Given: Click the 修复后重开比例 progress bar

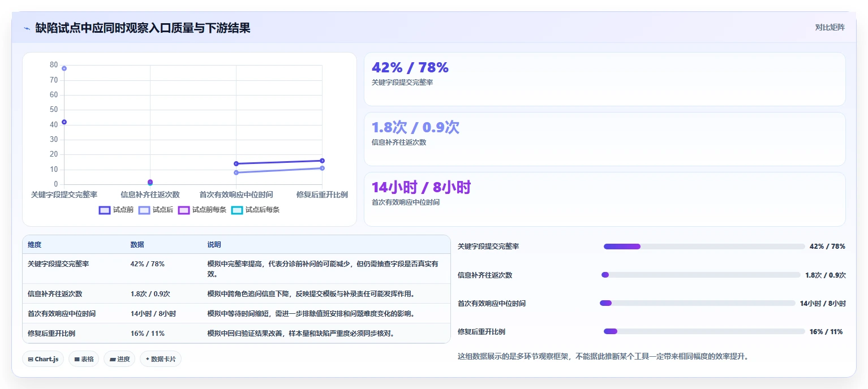Looking at the screenshot, I should click(x=704, y=331).
